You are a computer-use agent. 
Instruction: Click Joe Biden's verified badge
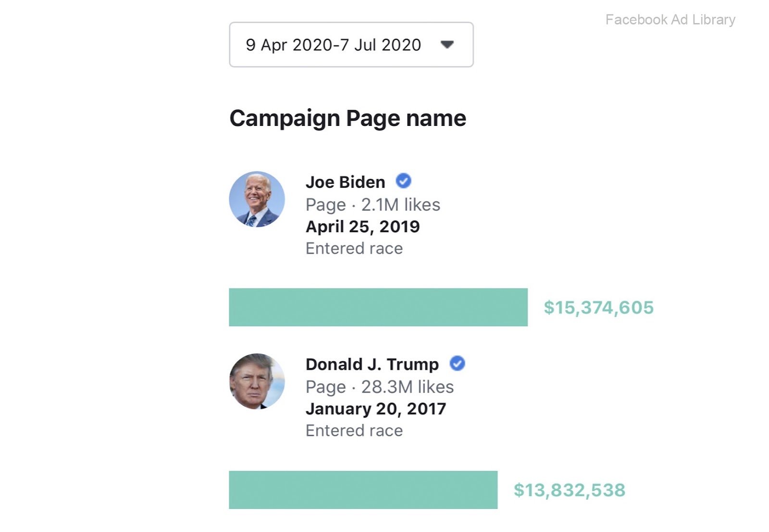(403, 181)
